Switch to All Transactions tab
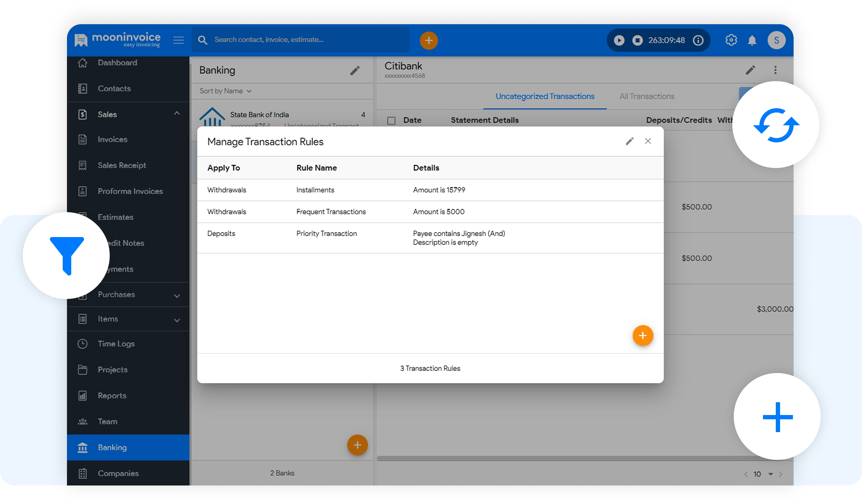The image size is (862, 504). (x=646, y=96)
